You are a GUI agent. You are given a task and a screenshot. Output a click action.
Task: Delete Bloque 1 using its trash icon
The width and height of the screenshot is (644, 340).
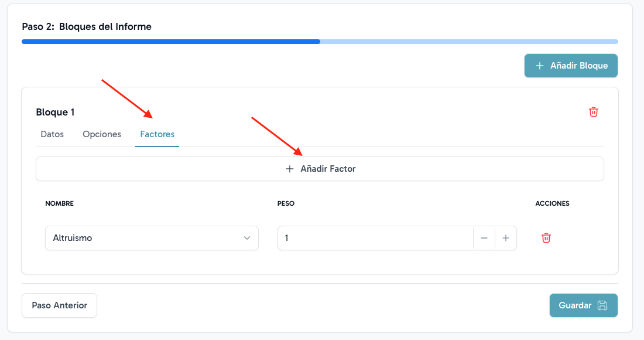click(594, 112)
